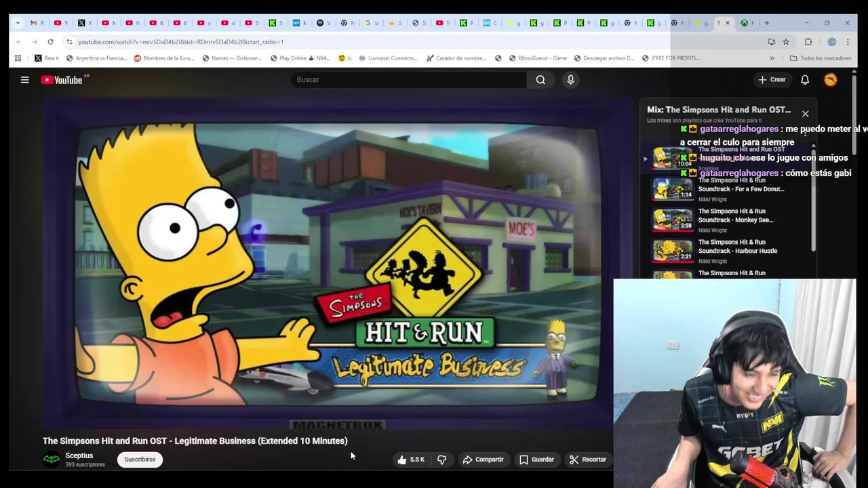Go back to previous page in Chrome
This screenshot has height=488, width=868.
click(18, 41)
